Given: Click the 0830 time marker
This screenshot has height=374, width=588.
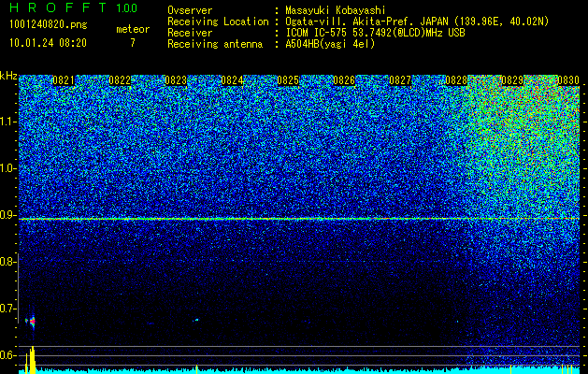Looking at the screenshot, I should pos(568,80).
